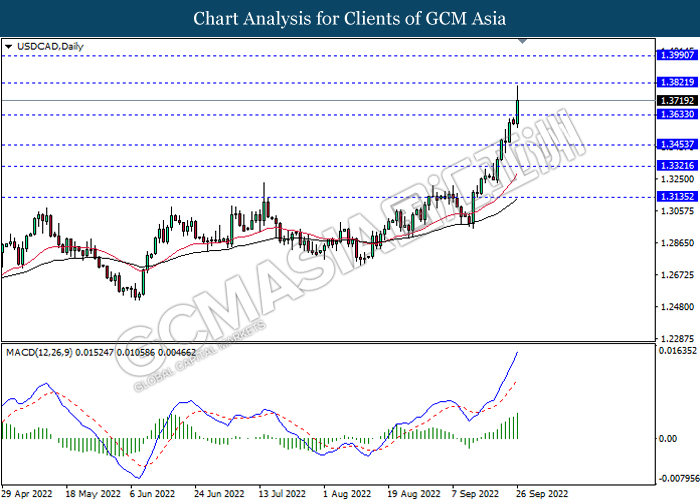Screen dimensions: 700x500
Task: Click the 24 Jun 2022 date label
Action: pyautogui.click(x=219, y=493)
